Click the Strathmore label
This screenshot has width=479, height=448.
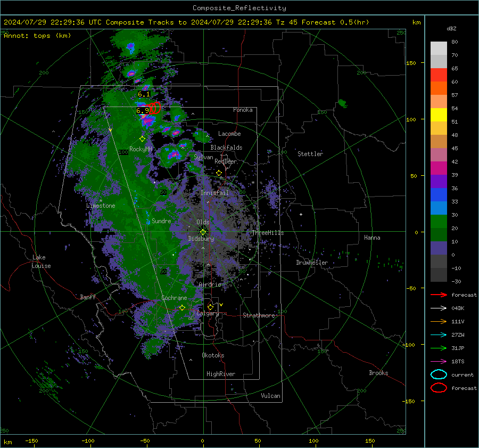259,315
